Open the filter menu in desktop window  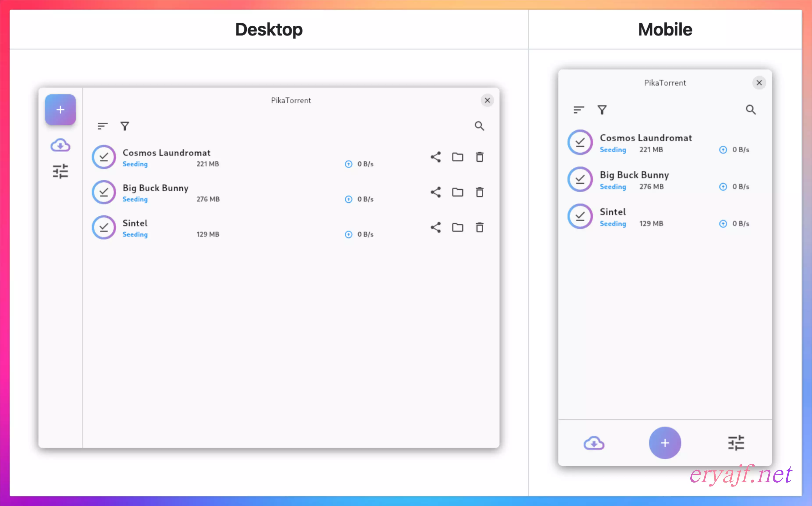(x=125, y=126)
